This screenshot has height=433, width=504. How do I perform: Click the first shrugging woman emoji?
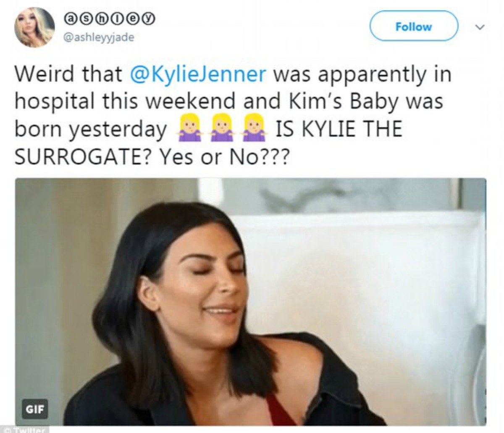point(190,129)
